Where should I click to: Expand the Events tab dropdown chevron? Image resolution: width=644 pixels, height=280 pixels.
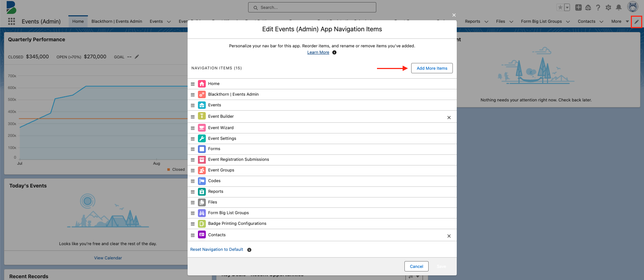(x=169, y=22)
